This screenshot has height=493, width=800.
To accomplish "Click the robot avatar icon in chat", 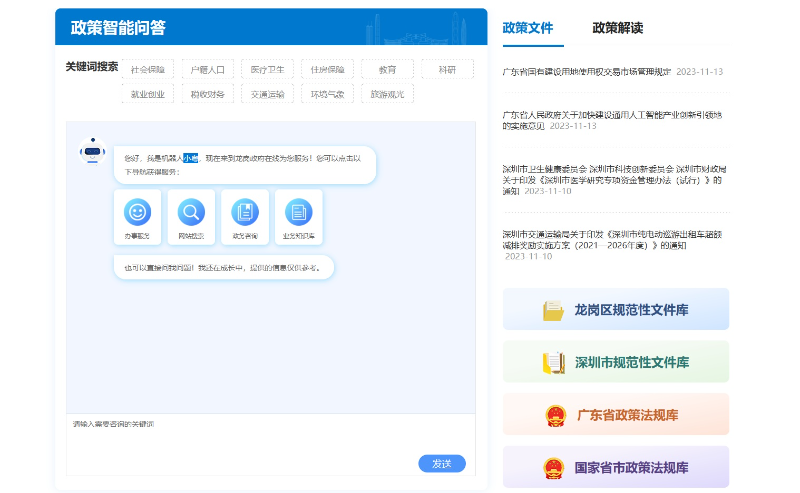I will [x=93, y=151].
